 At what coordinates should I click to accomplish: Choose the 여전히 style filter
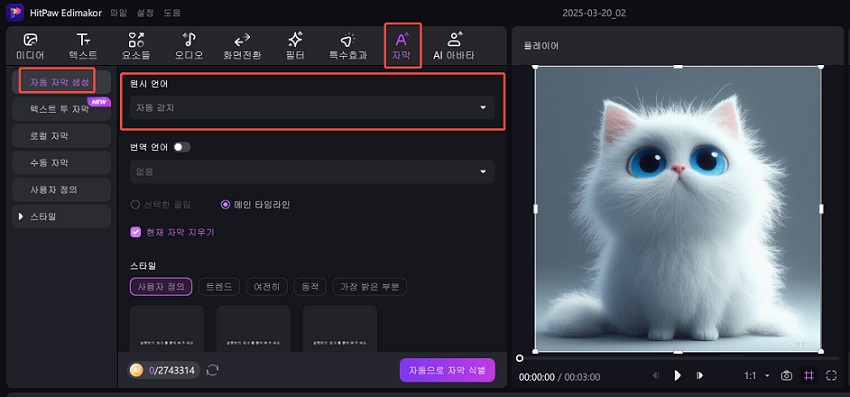coord(267,287)
